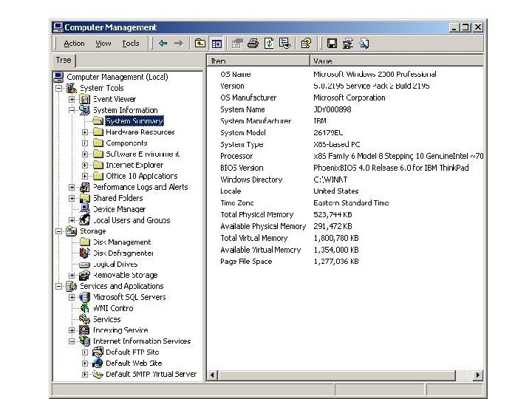
Task: Select the Page File Space row
Action: (345, 262)
